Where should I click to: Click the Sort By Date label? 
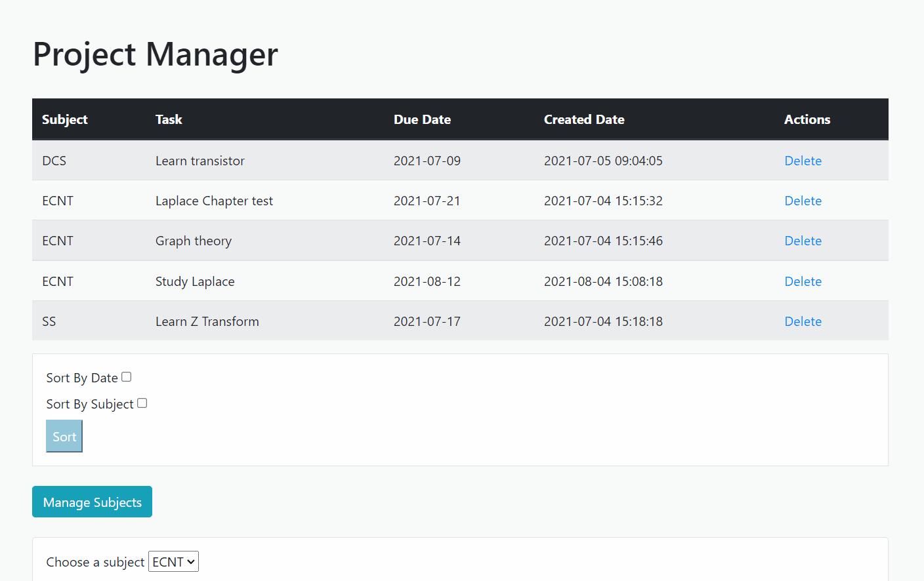coord(82,378)
